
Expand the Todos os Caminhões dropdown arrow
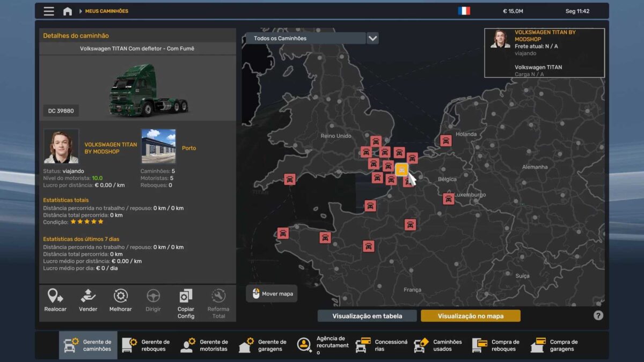click(x=372, y=38)
